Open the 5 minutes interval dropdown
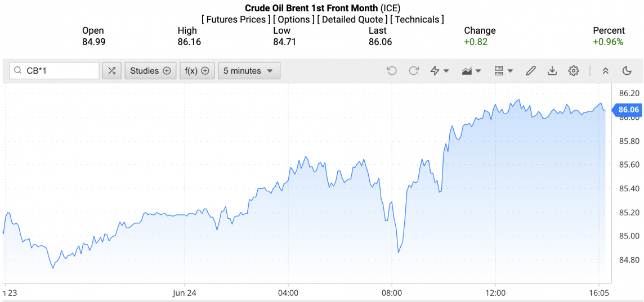The width and height of the screenshot is (644, 302). point(249,71)
